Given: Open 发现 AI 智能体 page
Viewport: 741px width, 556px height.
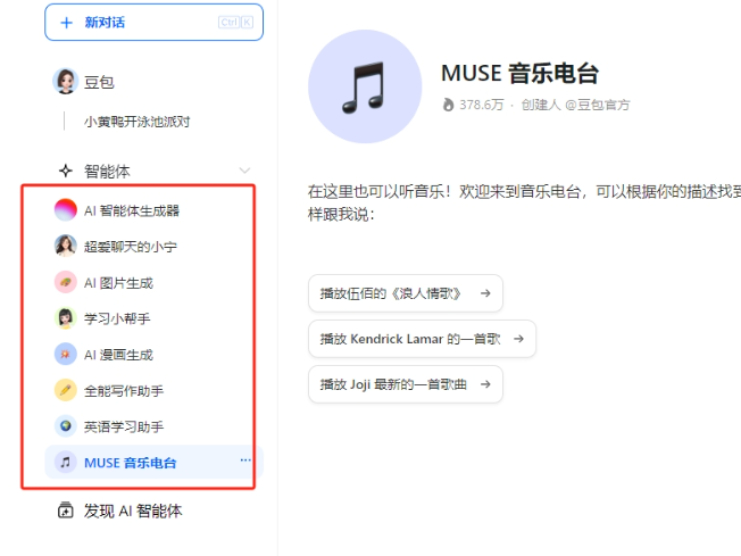Looking at the screenshot, I should point(120,511).
